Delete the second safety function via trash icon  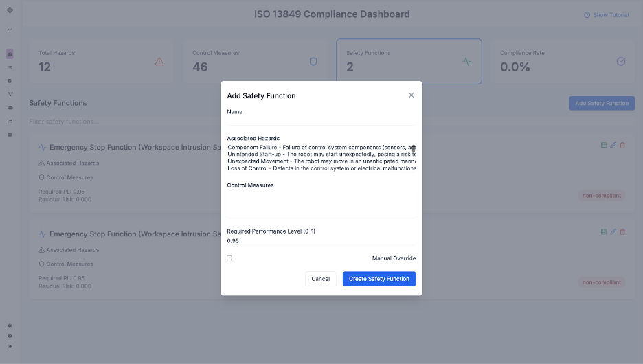622,231
